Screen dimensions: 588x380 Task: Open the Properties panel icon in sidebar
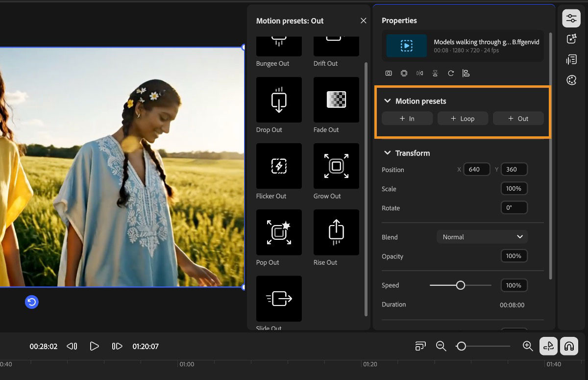(x=571, y=19)
